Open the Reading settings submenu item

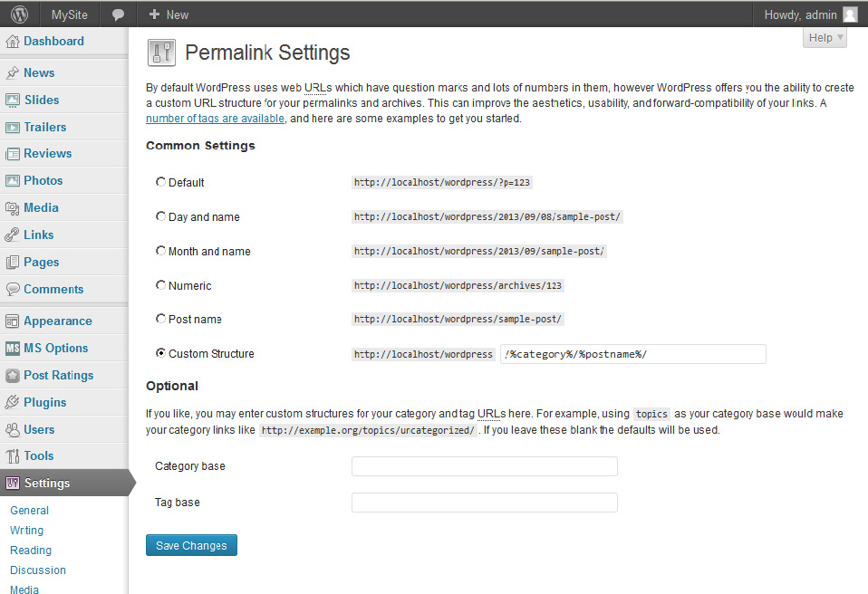(31, 551)
